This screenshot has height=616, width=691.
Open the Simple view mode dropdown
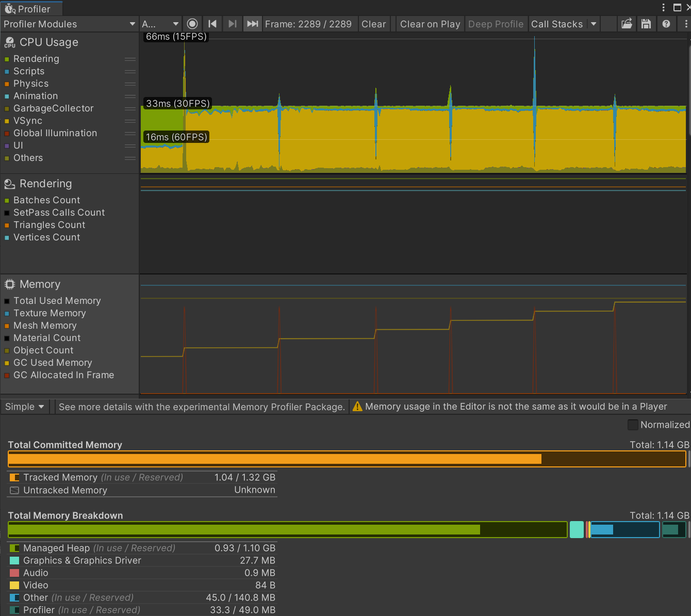(x=25, y=407)
